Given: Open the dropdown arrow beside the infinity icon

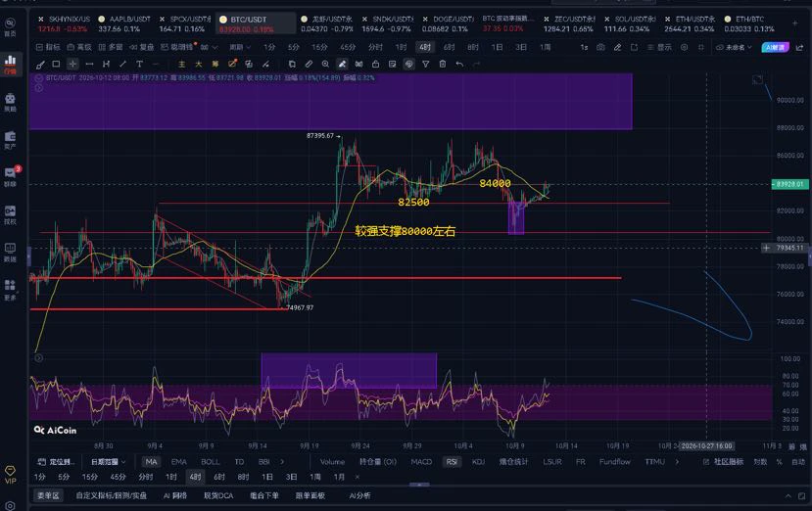Looking at the screenshot, I should [x=215, y=47].
